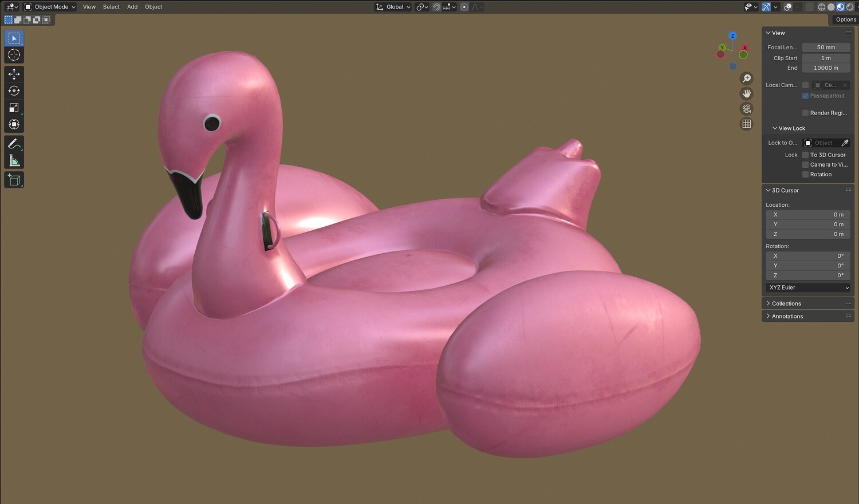Image resolution: width=859 pixels, height=504 pixels.
Task: Switch to material preview shading
Action: point(840,7)
